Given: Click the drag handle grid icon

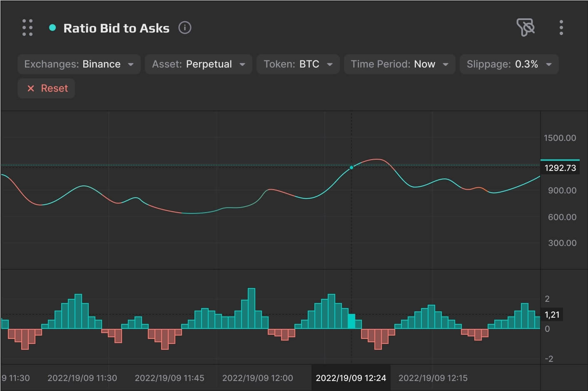Looking at the screenshot, I should click(x=27, y=28).
